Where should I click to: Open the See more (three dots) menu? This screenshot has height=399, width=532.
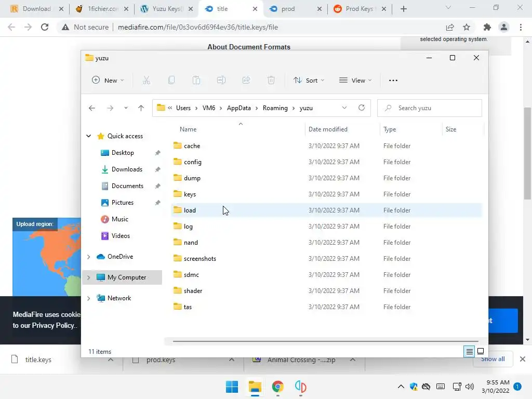click(x=393, y=81)
